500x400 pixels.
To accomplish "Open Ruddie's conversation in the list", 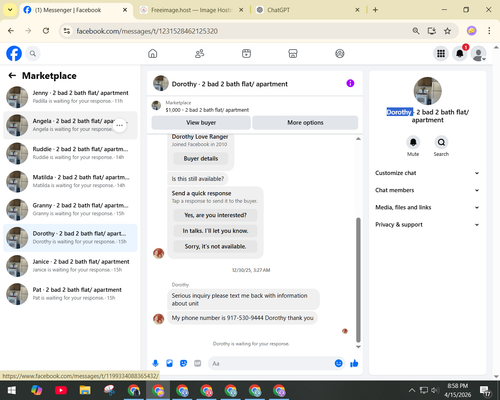I will pos(70,153).
